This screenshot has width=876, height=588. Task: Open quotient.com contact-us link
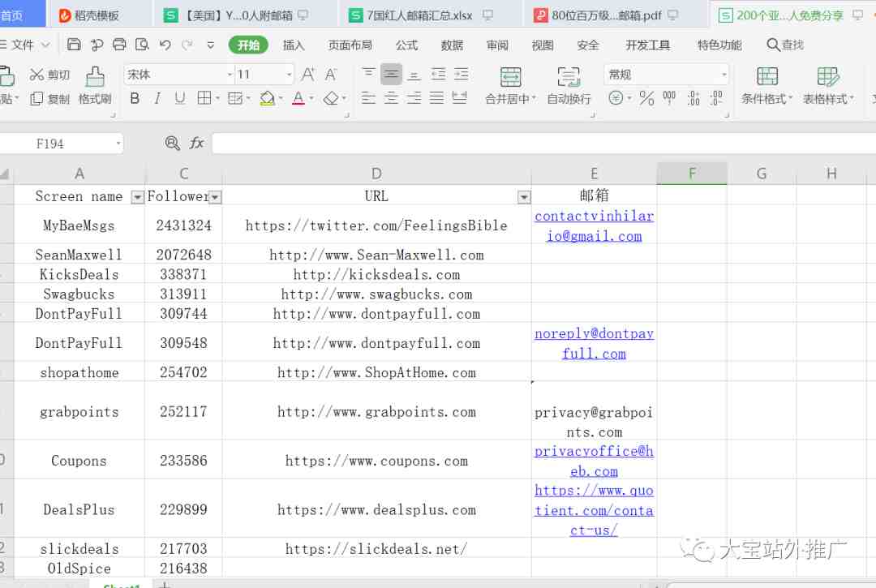click(594, 510)
